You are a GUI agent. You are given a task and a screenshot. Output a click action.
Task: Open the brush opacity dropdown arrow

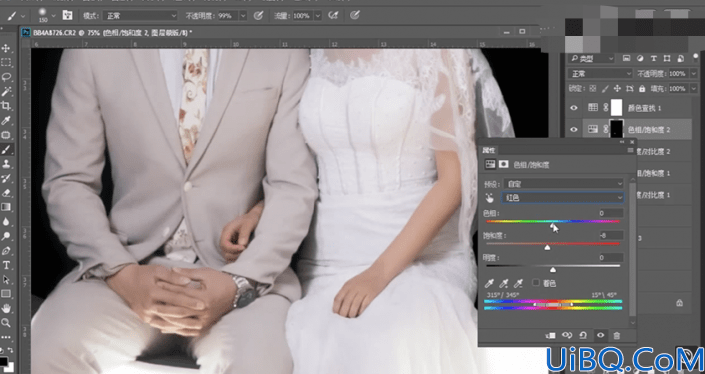coord(243,16)
